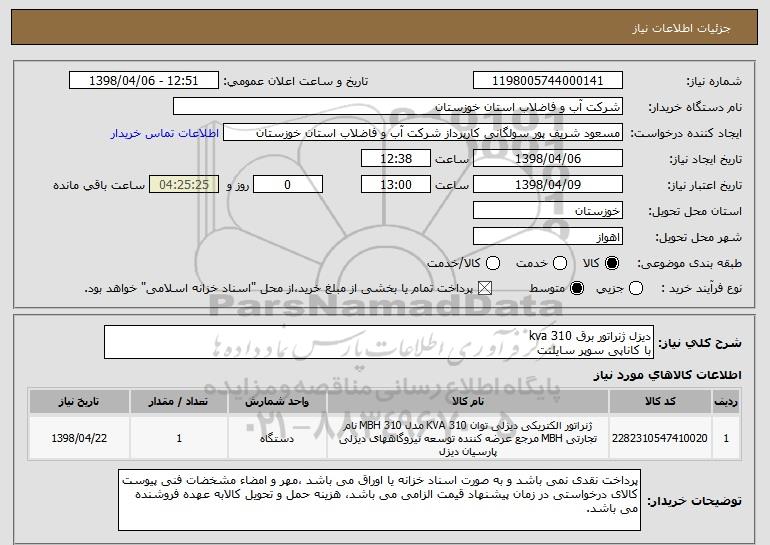Click the ردیف column header
770x545 pixels.
(726, 402)
